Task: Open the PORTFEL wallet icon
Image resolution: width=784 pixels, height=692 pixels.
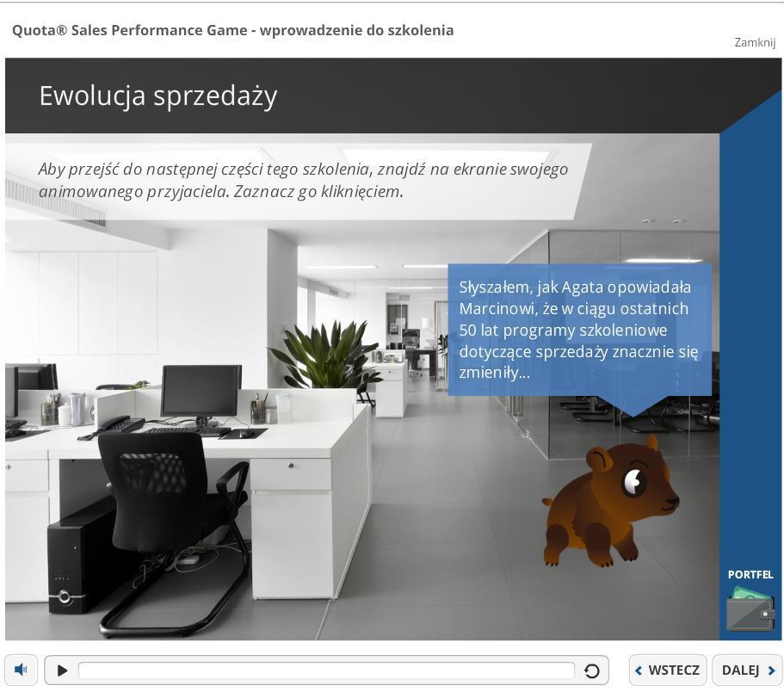Action: (750, 609)
